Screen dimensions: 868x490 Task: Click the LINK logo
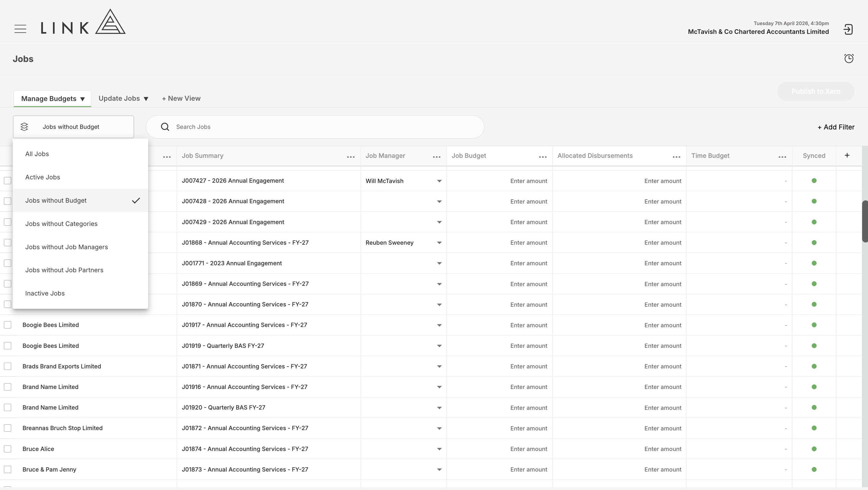(x=83, y=21)
